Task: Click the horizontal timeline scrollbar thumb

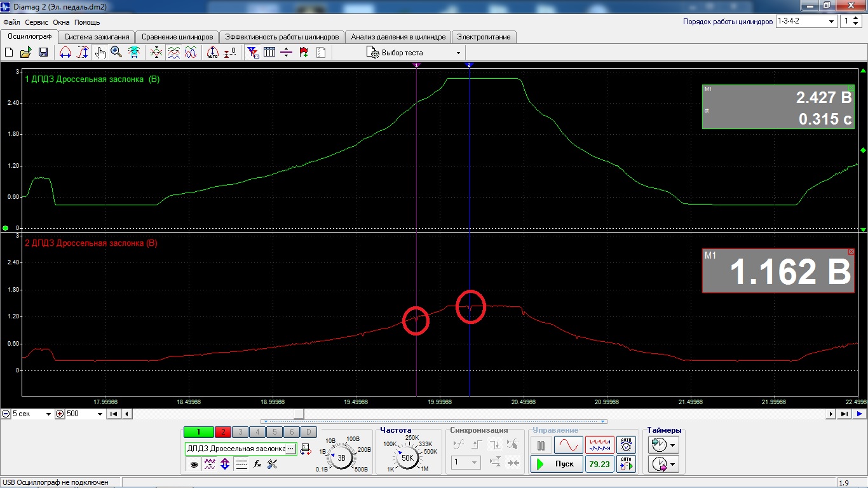Action: click(298, 414)
